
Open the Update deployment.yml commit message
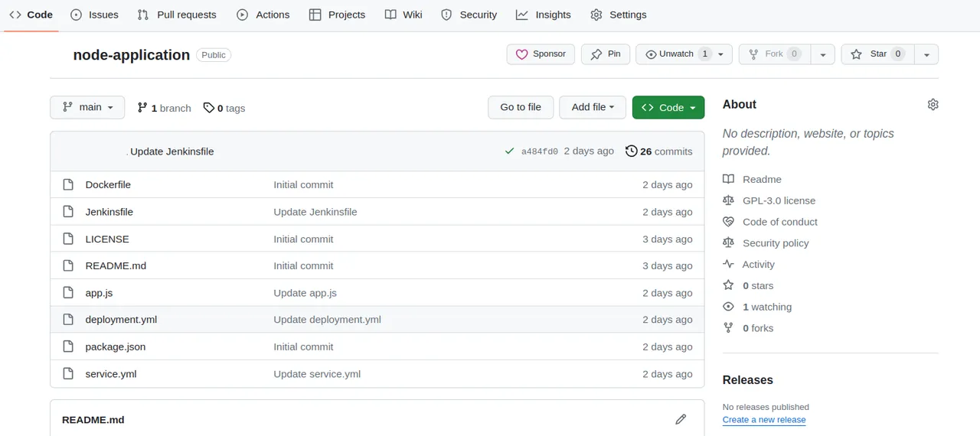click(327, 320)
